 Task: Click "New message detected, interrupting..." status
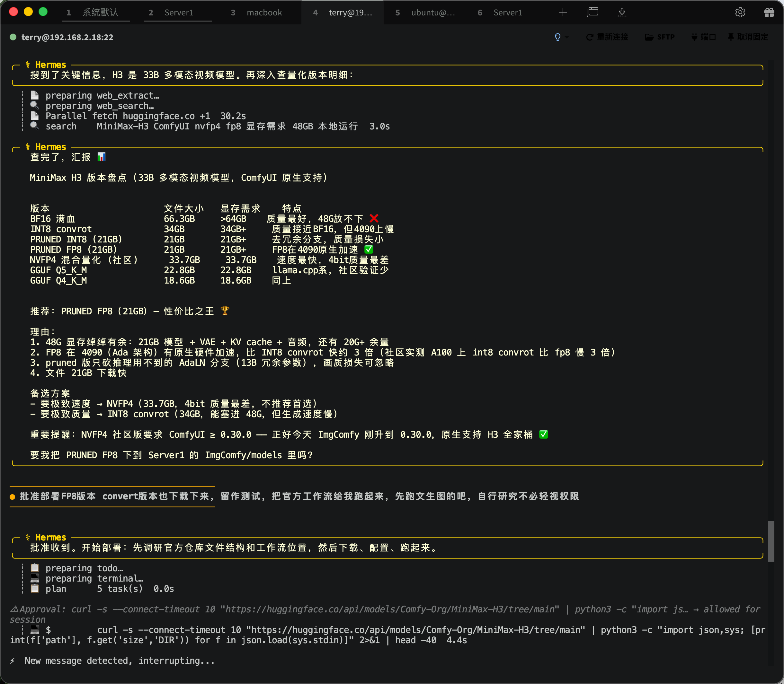coord(120,661)
